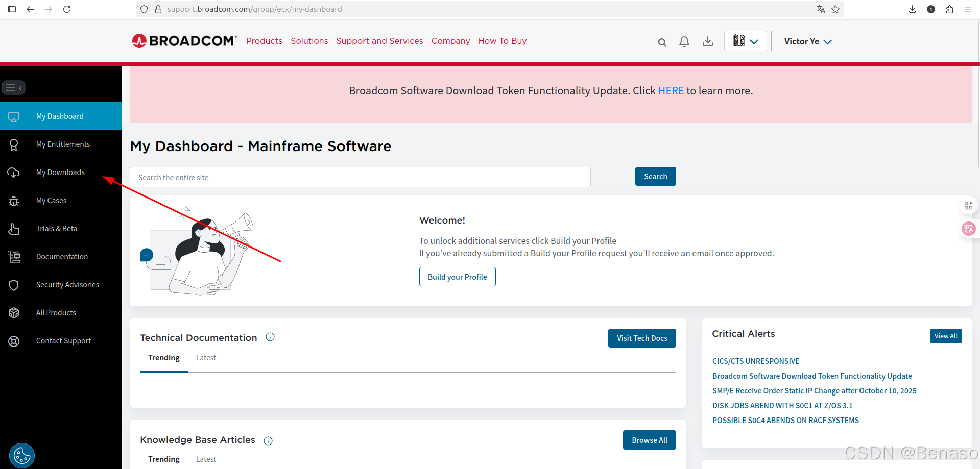Reload the page with refresh icon
This screenshot has width=980, height=469.
67,9
